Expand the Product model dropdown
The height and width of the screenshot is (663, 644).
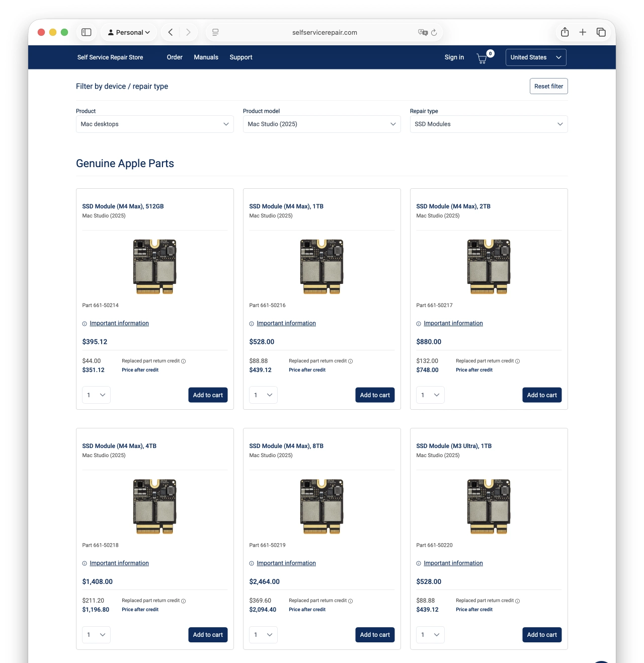322,124
